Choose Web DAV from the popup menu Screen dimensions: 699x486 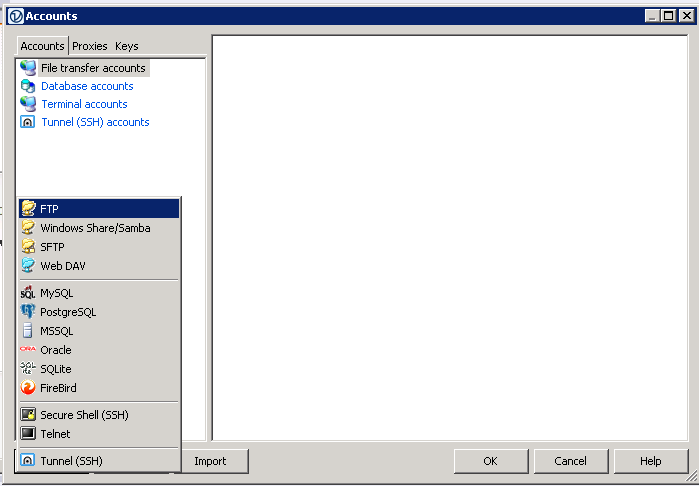click(62, 266)
